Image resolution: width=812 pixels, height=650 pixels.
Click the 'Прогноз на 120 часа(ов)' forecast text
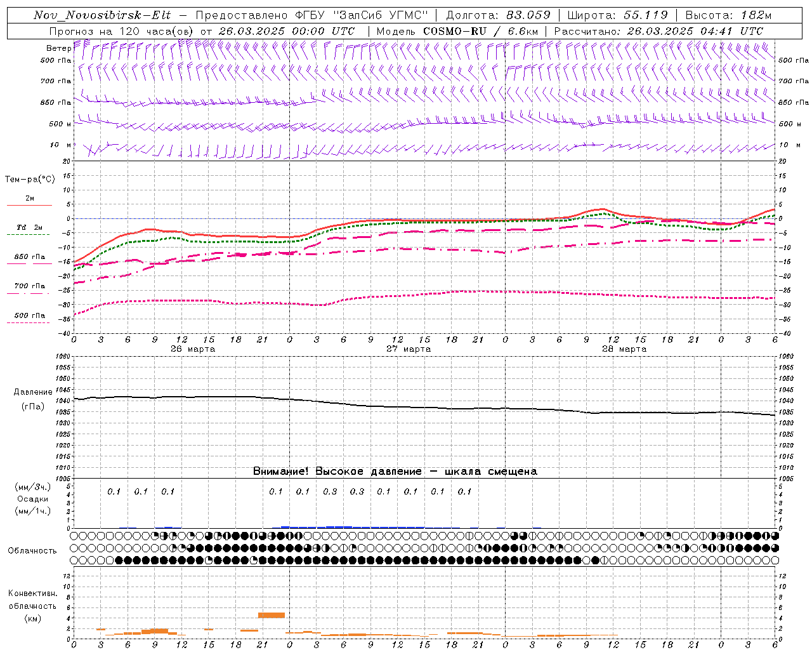coord(122,31)
